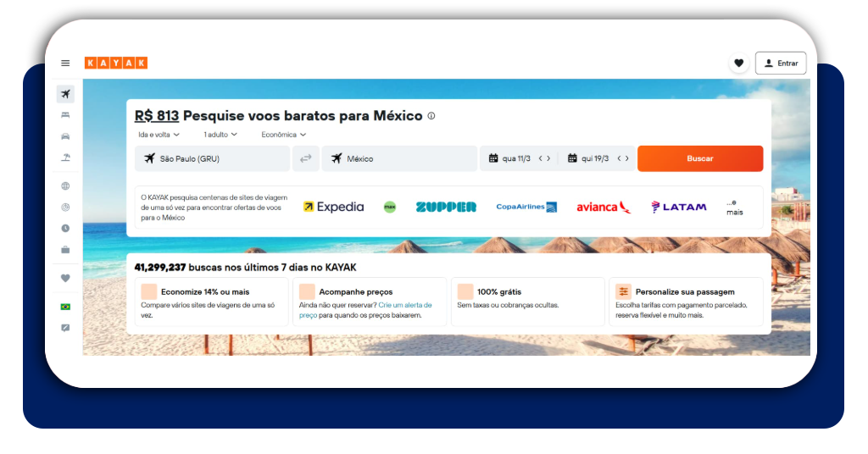
Task: Select Packages (beach umbrella) in sidebar
Action: tap(65, 158)
